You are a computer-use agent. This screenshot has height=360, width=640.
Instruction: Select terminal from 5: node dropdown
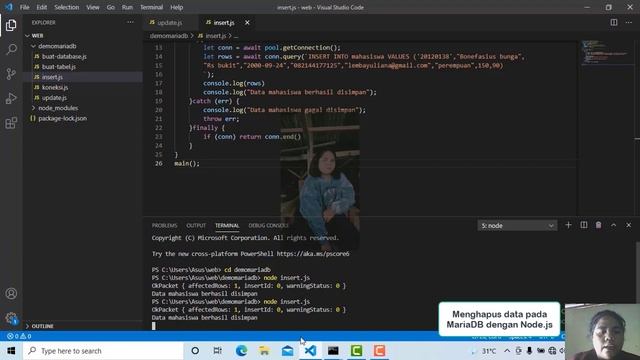pos(517,225)
